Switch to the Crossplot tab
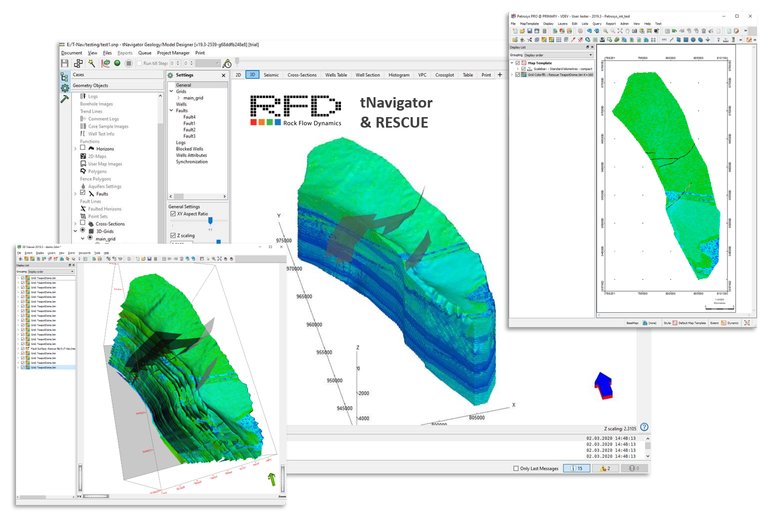This screenshot has height=517, width=771. [x=445, y=75]
